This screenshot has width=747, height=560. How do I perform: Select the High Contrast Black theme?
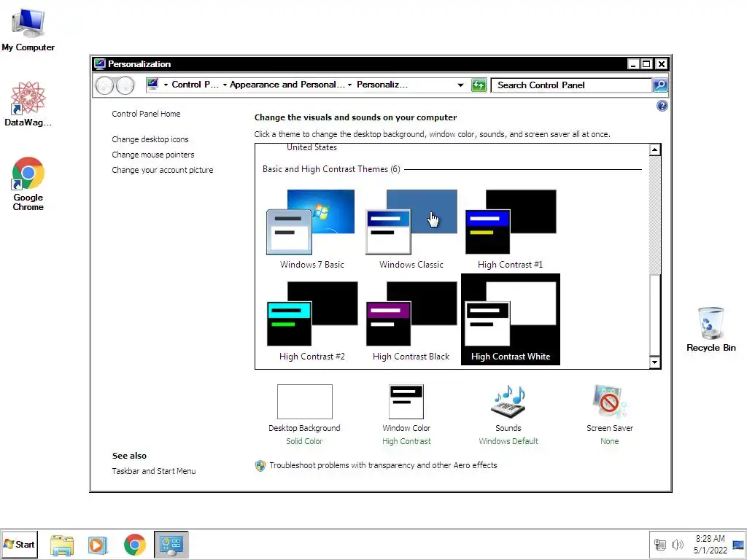411,321
